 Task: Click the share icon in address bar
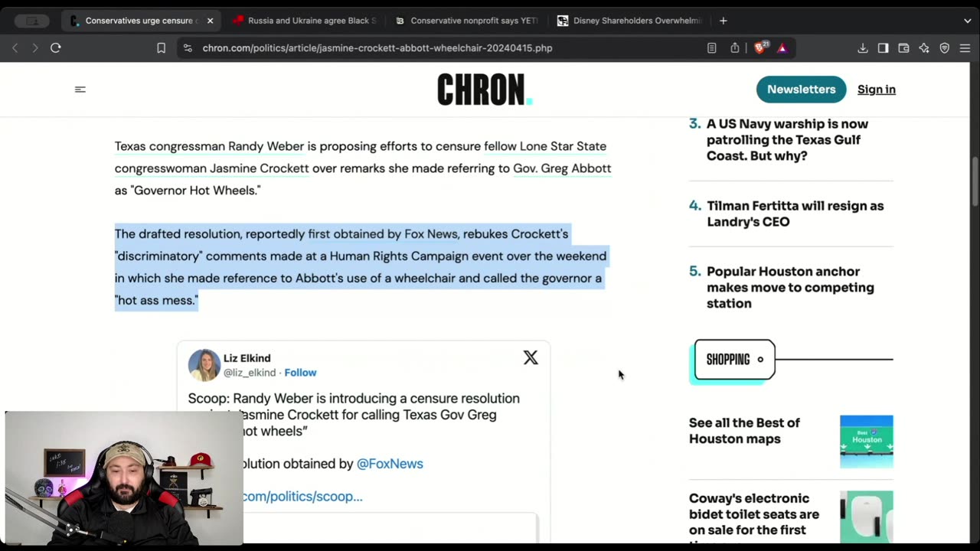pos(734,47)
